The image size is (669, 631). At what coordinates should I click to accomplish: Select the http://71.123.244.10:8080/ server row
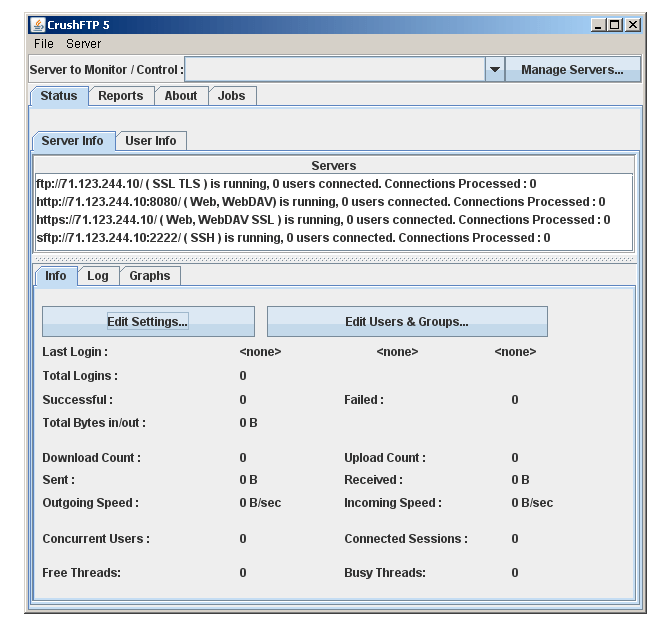click(334, 202)
